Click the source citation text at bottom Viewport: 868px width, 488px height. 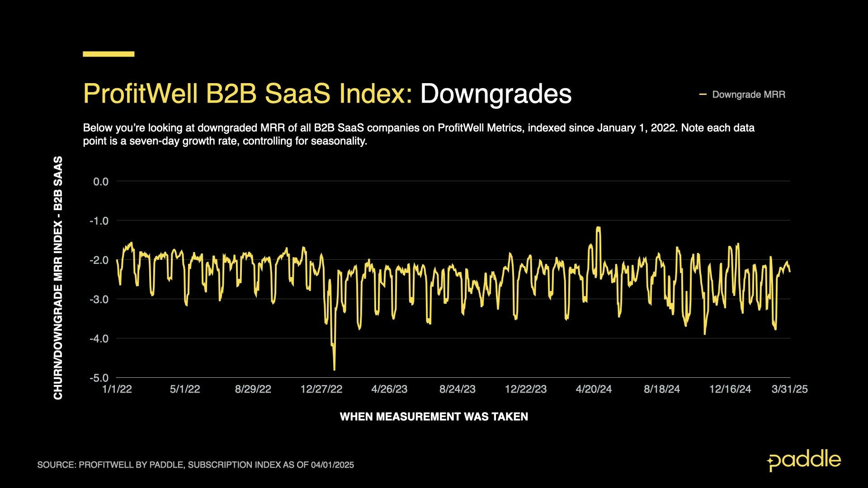[195, 465]
